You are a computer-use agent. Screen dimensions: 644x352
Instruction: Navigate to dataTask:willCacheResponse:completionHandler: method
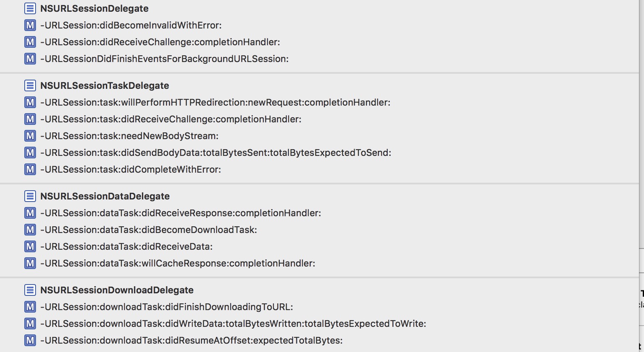coord(178,263)
